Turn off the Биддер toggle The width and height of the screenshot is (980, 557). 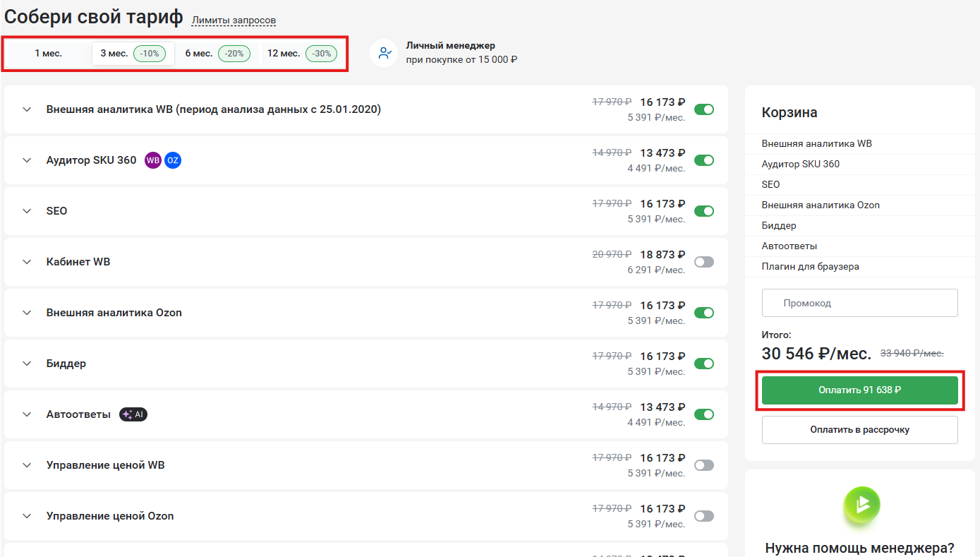[x=704, y=364]
